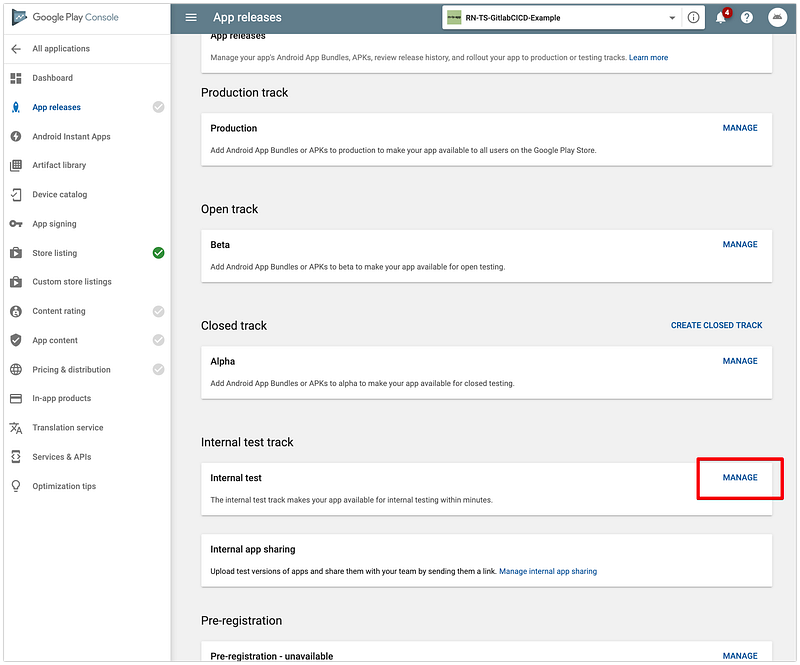Click the App content status checkmark
800x665 pixels.
(159, 340)
